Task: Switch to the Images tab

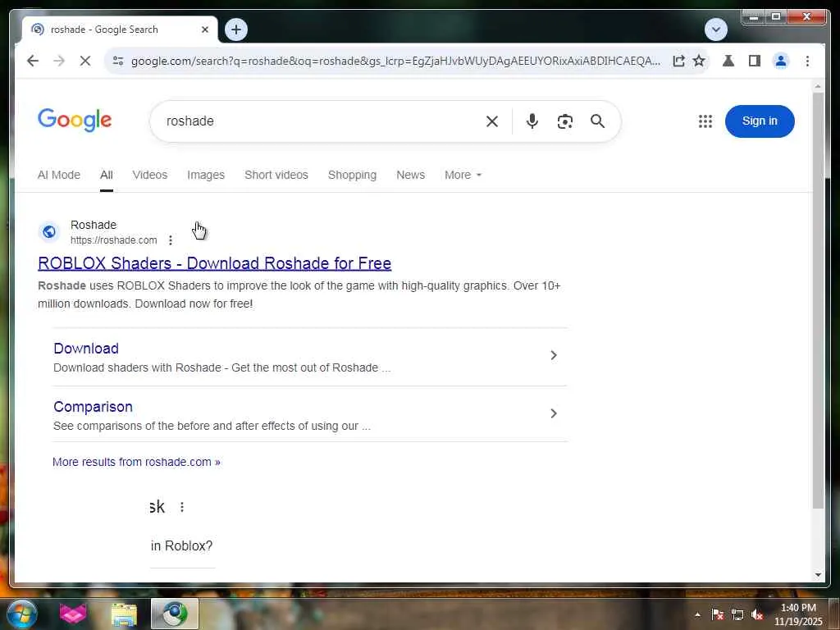Action: (206, 175)
